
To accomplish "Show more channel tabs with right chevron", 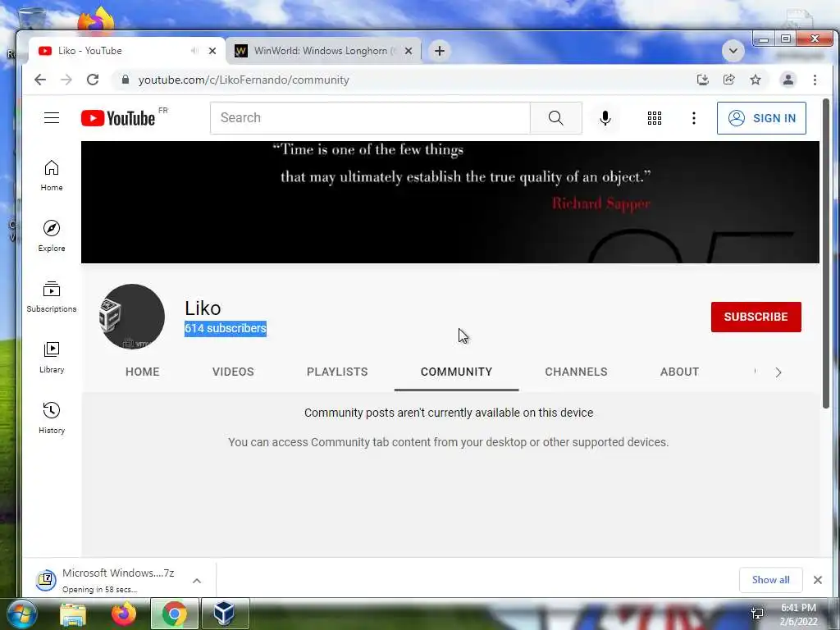I will click(778, 372).
